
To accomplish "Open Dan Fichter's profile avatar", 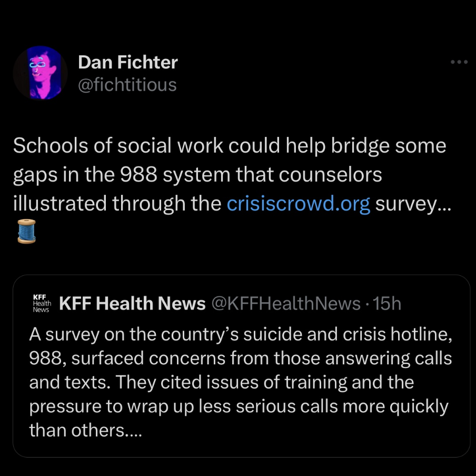I will click(x=40, y=73).
